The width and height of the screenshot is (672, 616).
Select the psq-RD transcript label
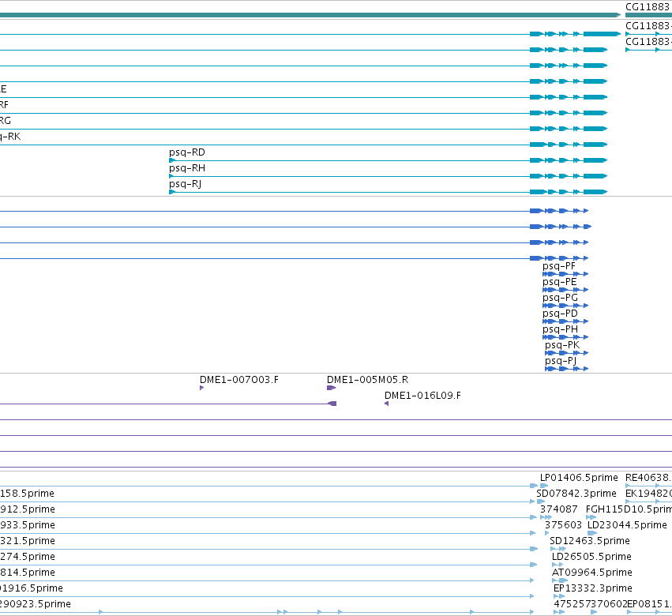pos(187,152)
